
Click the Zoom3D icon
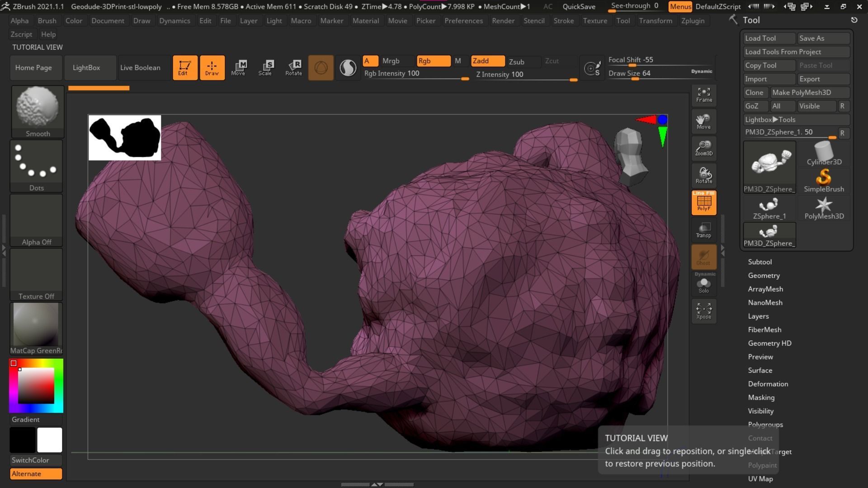(704, 148)
